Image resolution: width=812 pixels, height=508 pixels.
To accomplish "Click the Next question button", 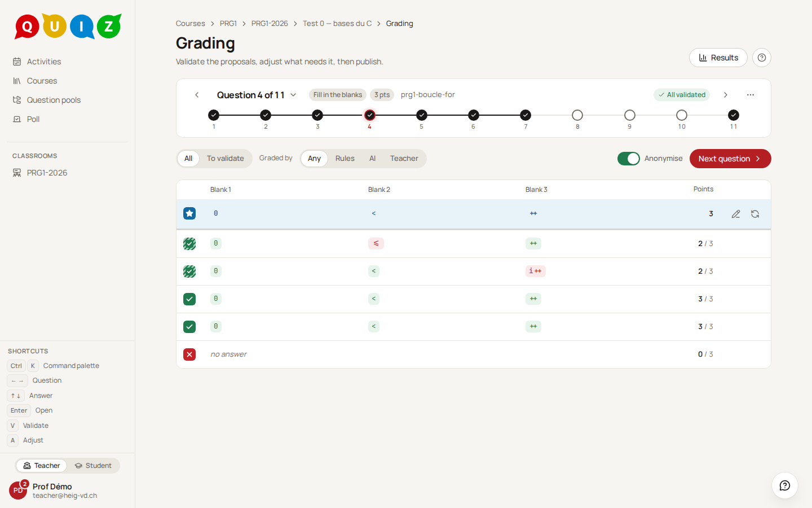I will coord(730,159).
